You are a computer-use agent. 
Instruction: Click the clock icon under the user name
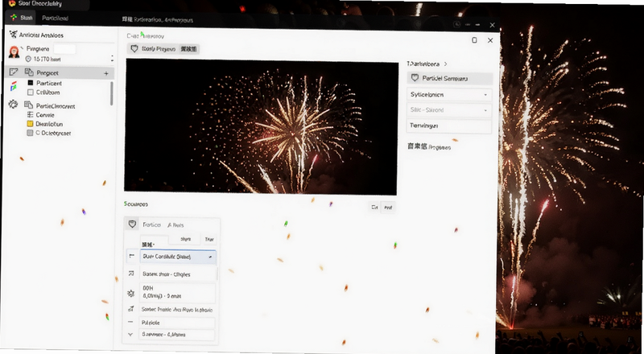click(28, 60)
